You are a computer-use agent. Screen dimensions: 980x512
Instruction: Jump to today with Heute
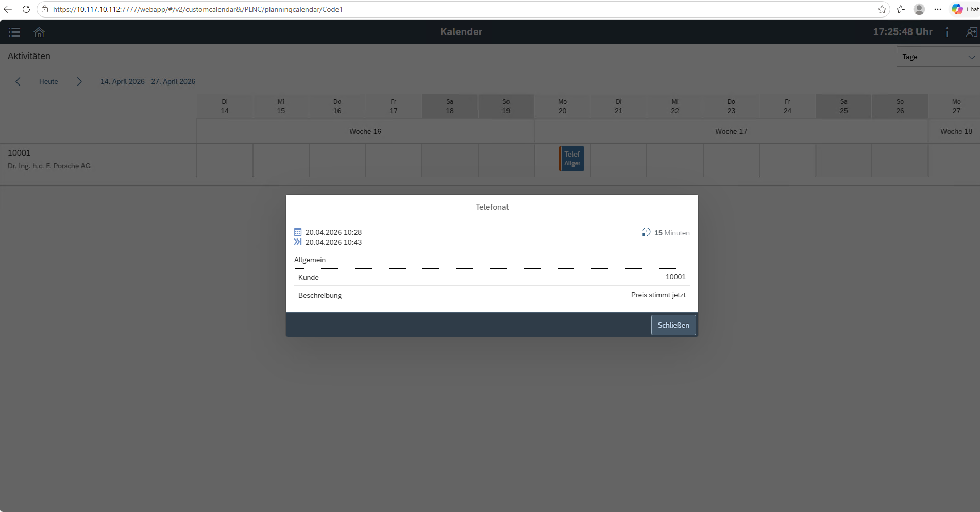tap(48, 81)
